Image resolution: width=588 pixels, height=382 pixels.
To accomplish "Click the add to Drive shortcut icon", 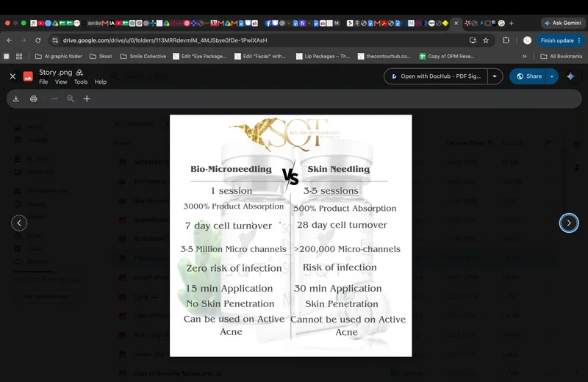I will click(x=79, y=72).
